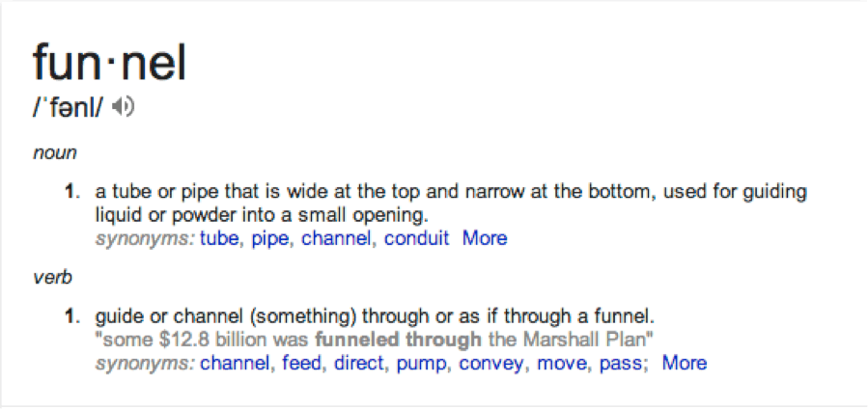Play the funnel pronunciation audio speaker icon
This screenshot has height=409, width=868.
click(123, 107)
